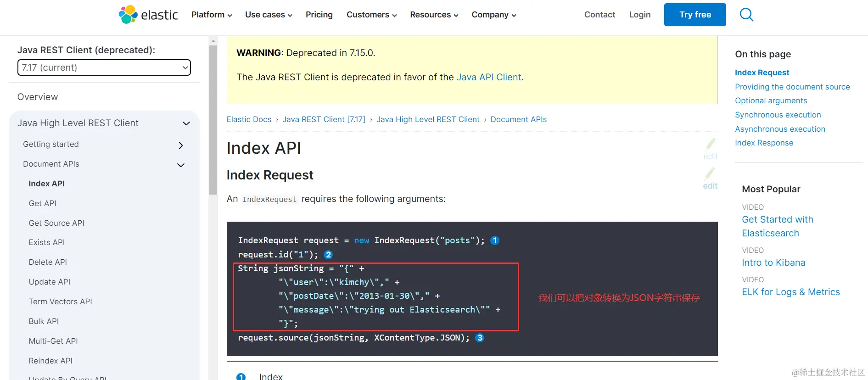Click the Index API heading
This screenshot has height=380, width=868.
click(264, 148)
